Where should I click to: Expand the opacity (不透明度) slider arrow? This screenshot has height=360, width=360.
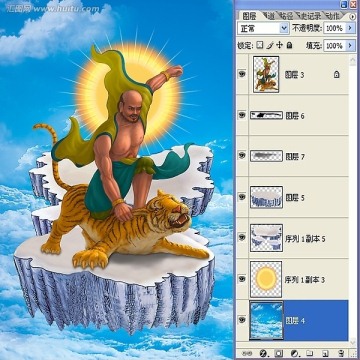click(350, 28)
